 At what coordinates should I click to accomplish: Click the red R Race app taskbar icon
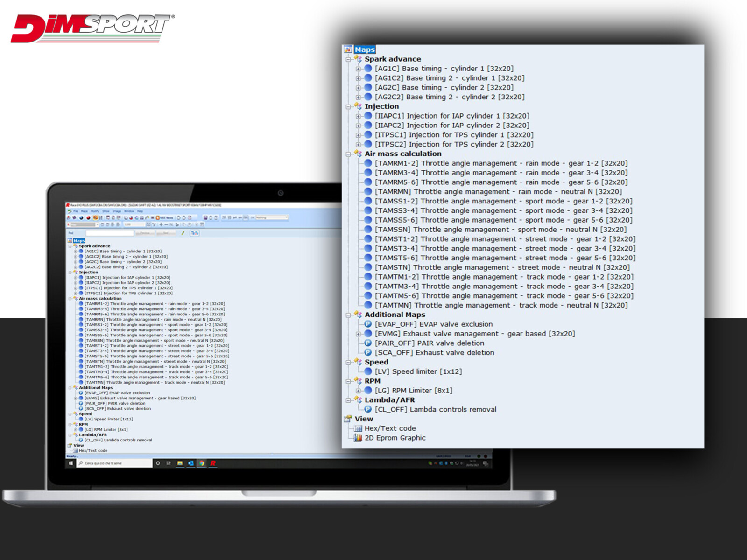tap(213, 463)
